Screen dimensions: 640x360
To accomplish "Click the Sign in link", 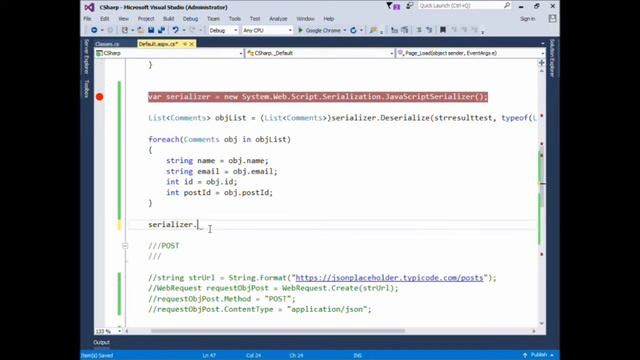I will [x=527, y=19].
